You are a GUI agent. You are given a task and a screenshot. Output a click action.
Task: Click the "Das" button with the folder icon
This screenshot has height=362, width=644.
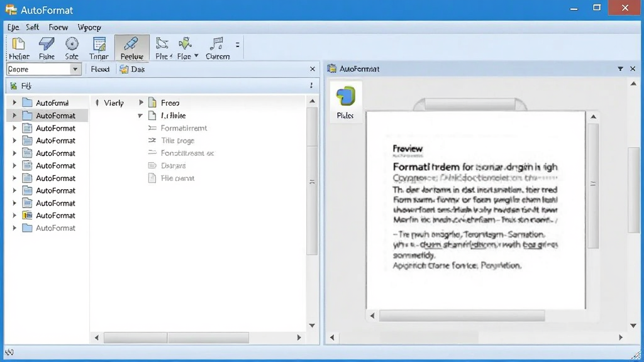pyautogui.click(x=132, y=69)
